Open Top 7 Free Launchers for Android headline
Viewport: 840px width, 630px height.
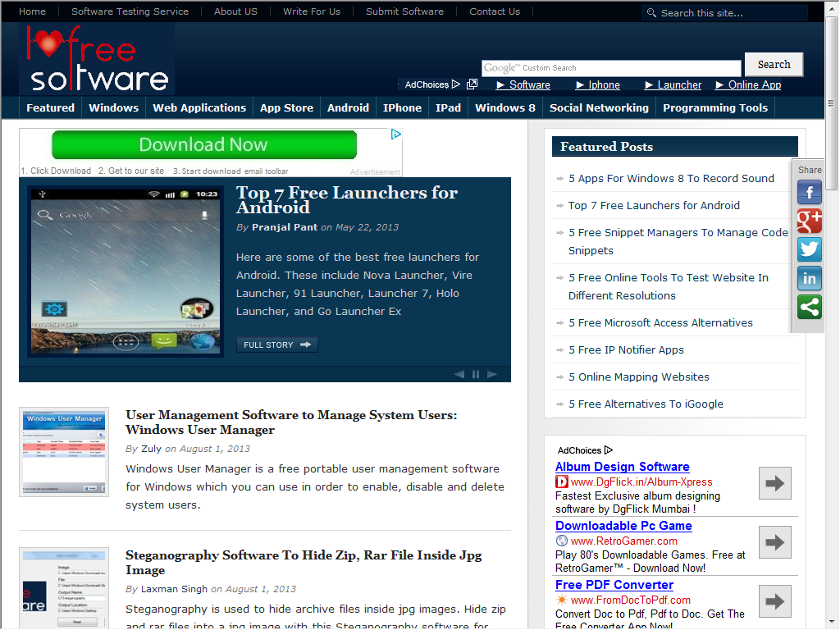[x=347, y=199]
